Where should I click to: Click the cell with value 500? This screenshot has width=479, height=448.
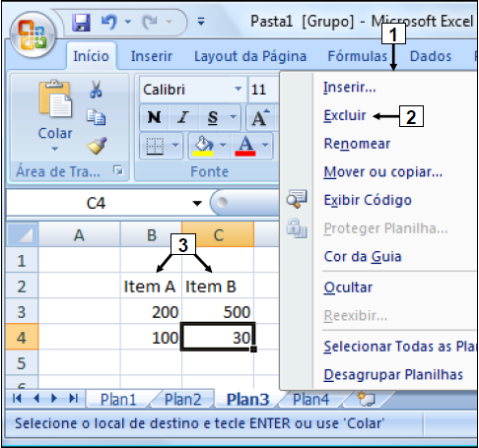(218, 311)
